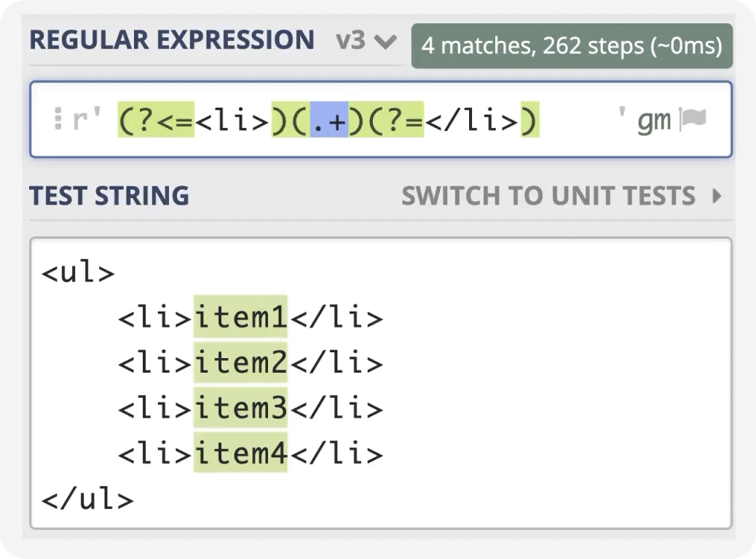Image resolution: width=756 pixels, height=559 pixels.
Task: Click the v3 version label
Action: click(x=350, y=41)
